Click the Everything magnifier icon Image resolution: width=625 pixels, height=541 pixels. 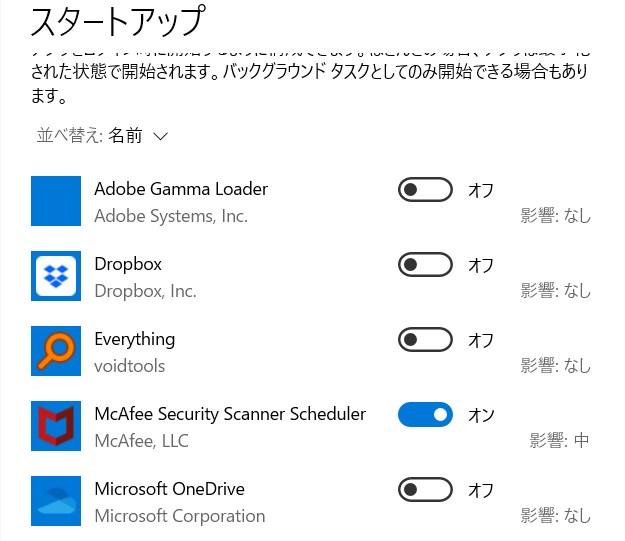[56, 351]
